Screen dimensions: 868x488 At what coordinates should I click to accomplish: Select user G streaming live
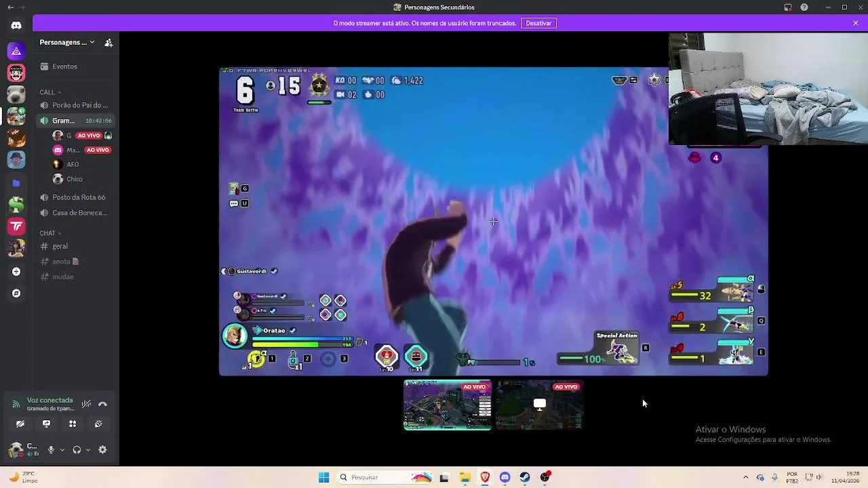pos(81,136)
